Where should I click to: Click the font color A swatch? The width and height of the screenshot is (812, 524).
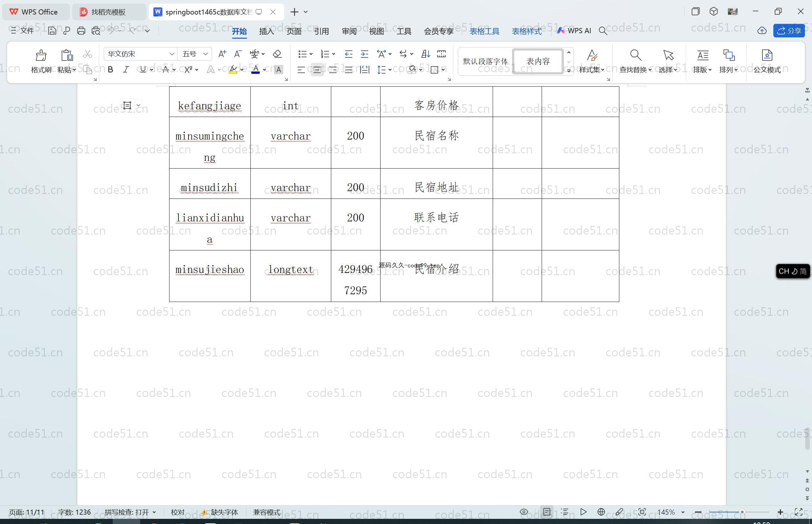point(256,70)
